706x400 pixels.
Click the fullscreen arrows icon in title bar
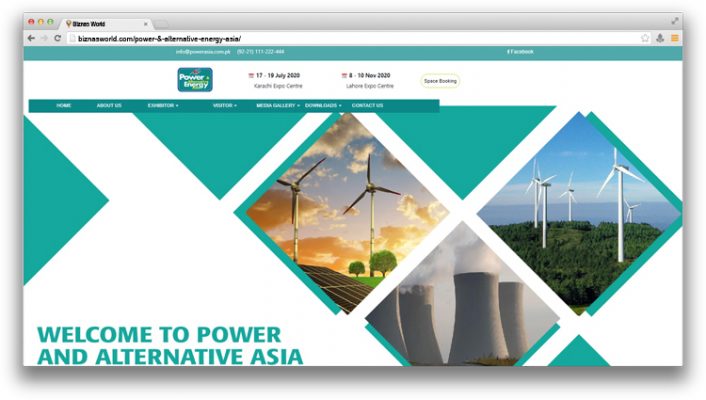[675, 21]
